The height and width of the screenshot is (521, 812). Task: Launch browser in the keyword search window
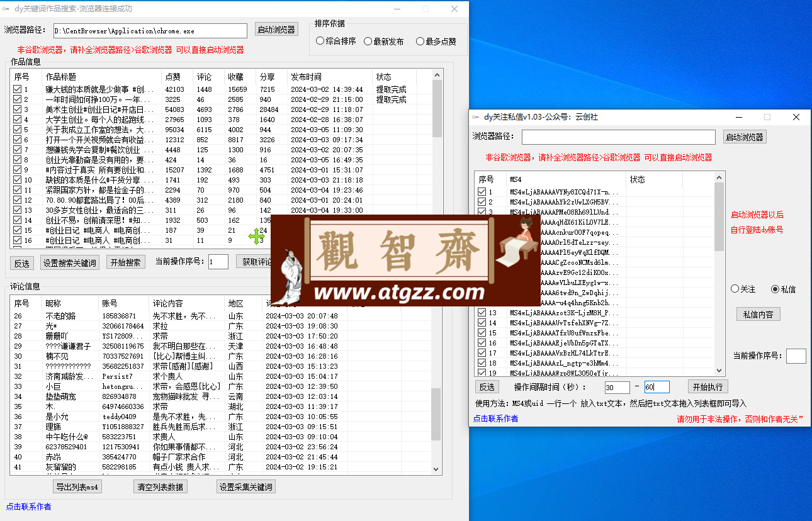[276, 30]
